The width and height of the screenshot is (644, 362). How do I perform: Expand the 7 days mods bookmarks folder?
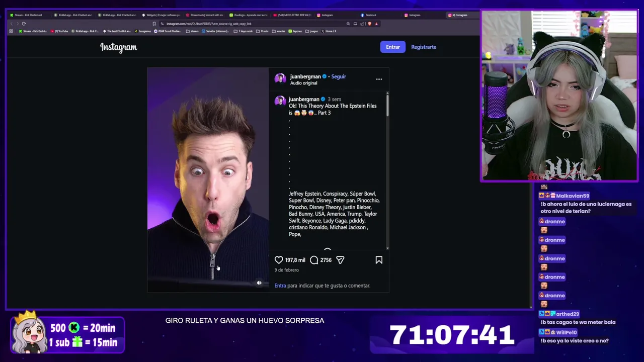[243, 31]
